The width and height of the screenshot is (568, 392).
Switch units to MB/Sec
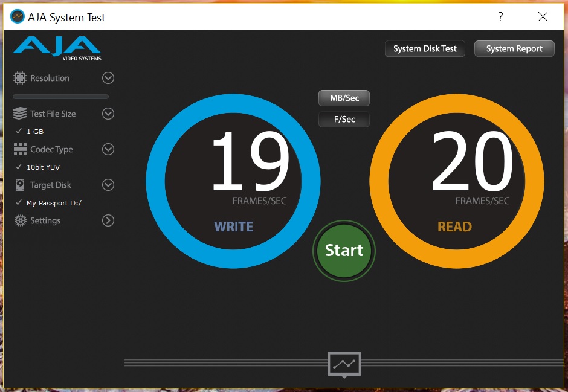[x=344, y=98]
